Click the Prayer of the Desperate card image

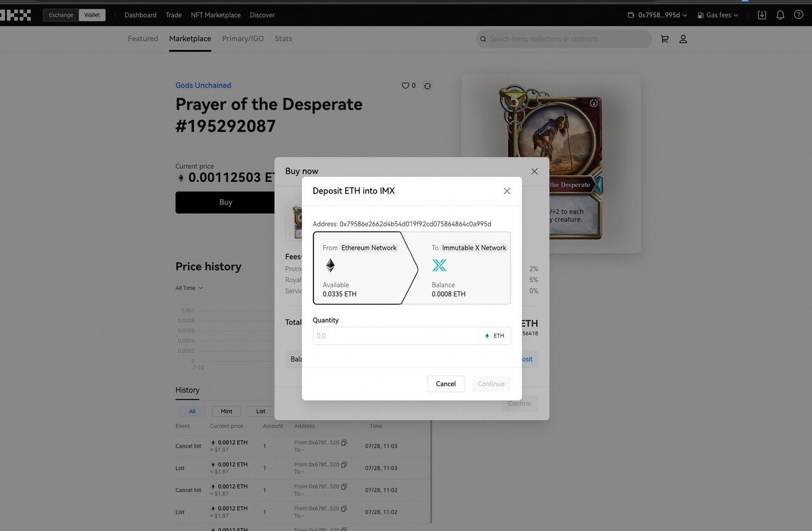point(551,163)
